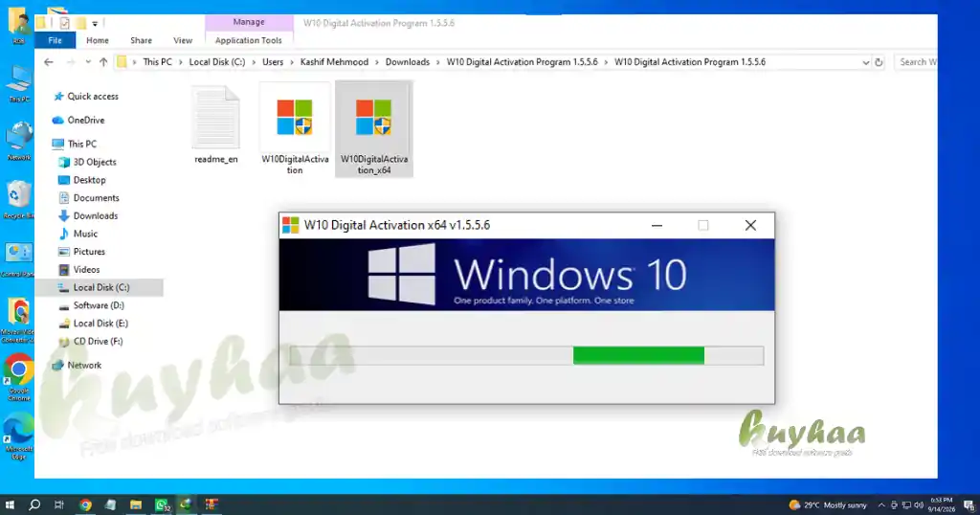
Task: Open the network icon in the tray
Action: [906, 505]
